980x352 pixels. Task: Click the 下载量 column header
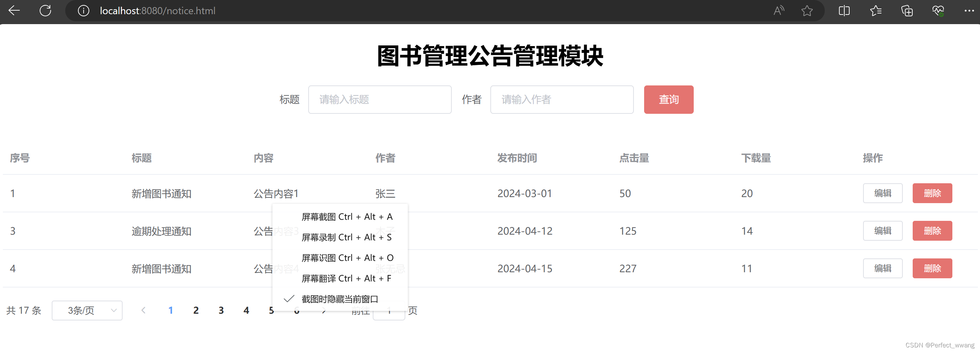[756, 158]
